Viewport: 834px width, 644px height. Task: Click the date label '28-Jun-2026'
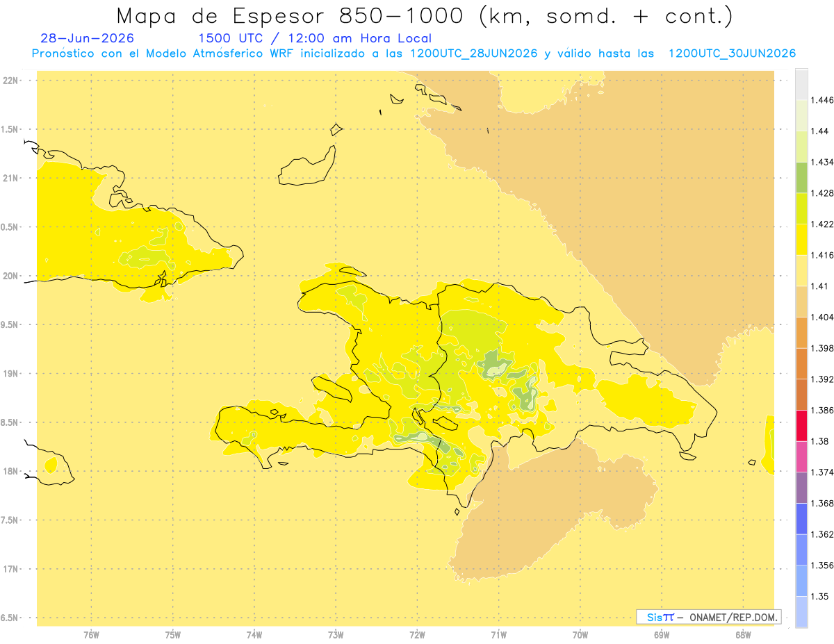88,38
